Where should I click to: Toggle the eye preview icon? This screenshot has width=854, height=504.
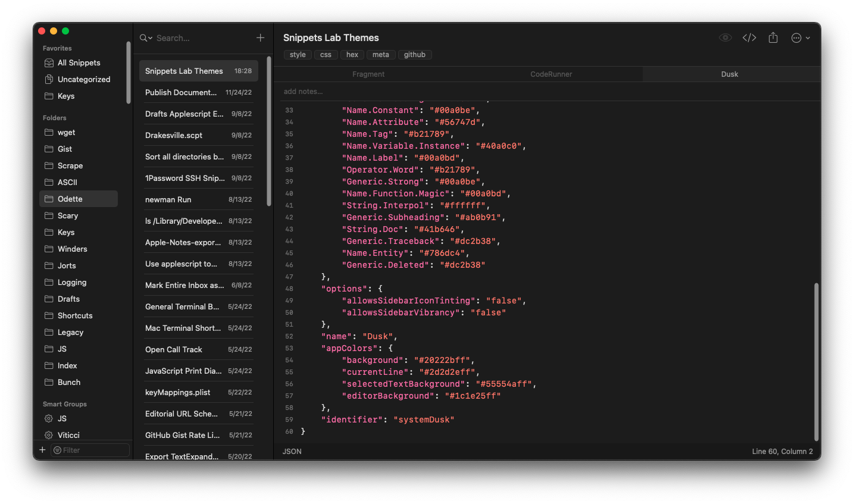point(725,38)
